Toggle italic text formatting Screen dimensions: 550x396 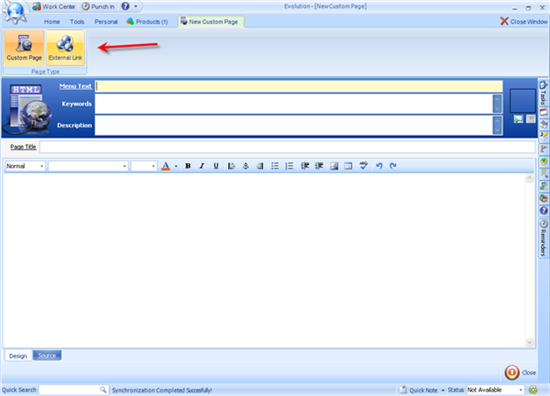pyautogui.click(x=202, y=166)
